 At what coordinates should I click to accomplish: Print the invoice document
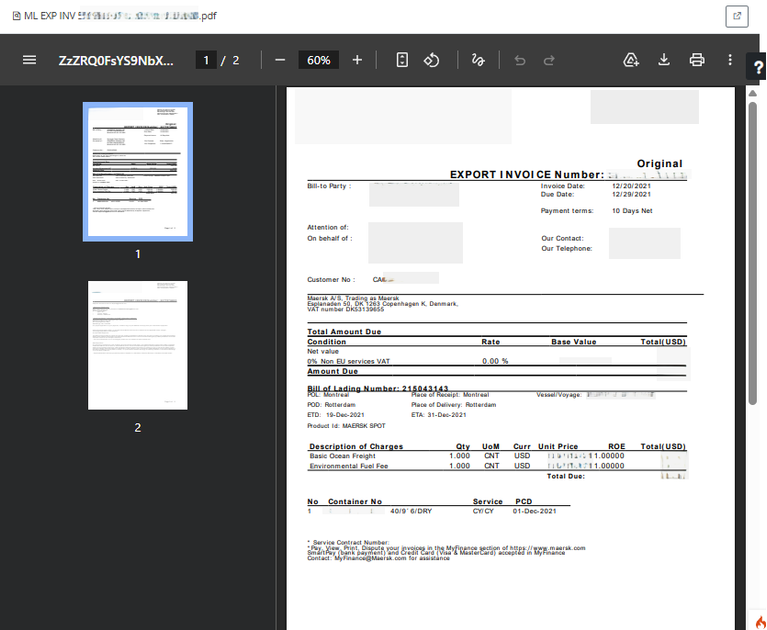click(x=697, y=60)
